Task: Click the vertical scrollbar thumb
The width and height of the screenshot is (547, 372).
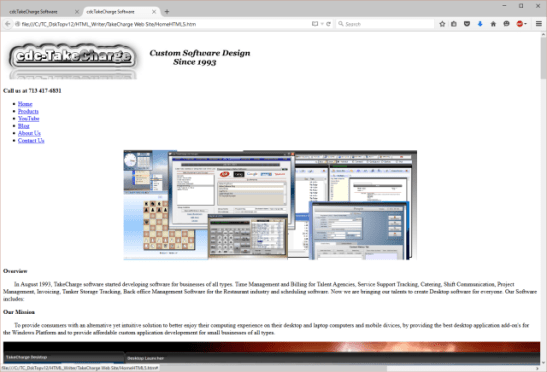Action: (543, 58)
